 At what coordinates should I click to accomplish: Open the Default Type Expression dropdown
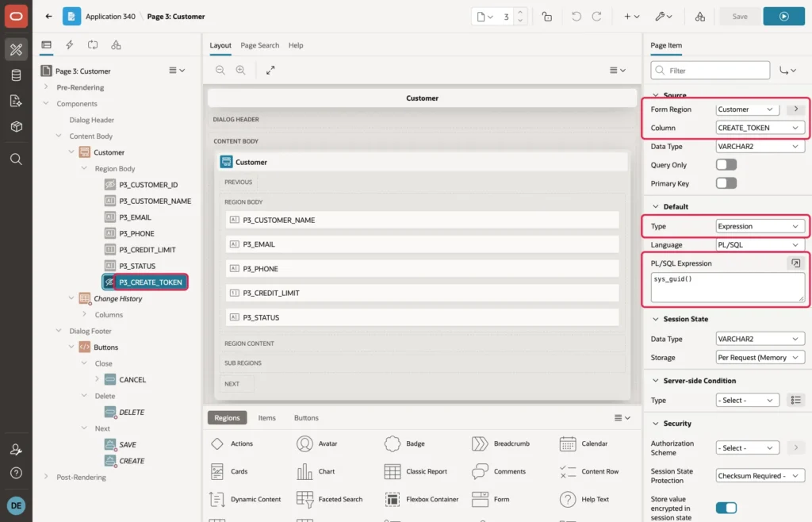[760, 226]
